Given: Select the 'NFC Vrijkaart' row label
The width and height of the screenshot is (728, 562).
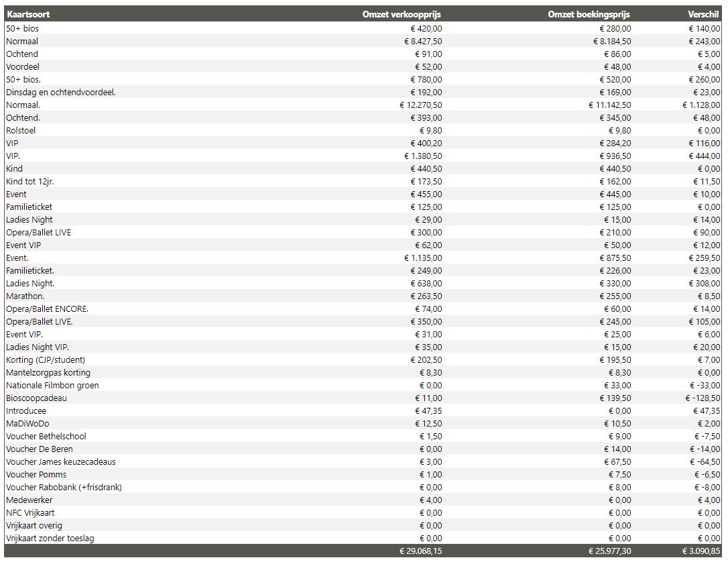Looking at the screenshot, I should tap(30, 513).
